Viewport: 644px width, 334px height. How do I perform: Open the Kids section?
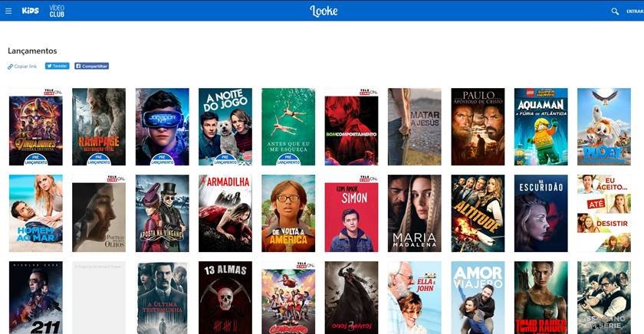pyautogui.click(x=31, y=10)
